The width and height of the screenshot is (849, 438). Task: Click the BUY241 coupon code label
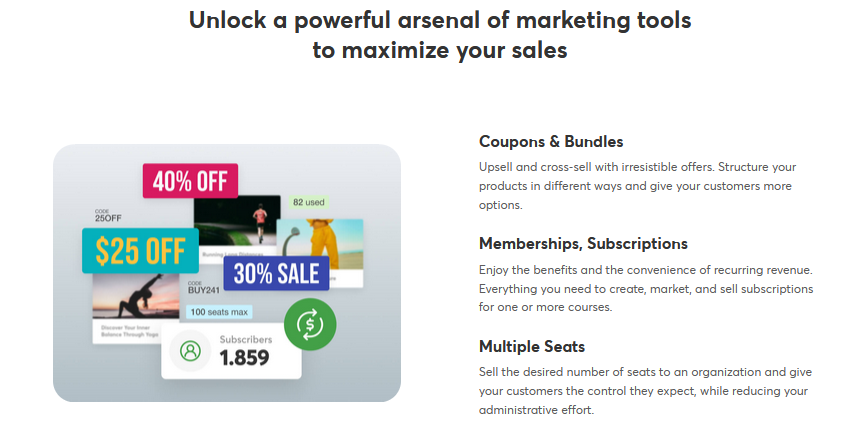tap(204, 288)
